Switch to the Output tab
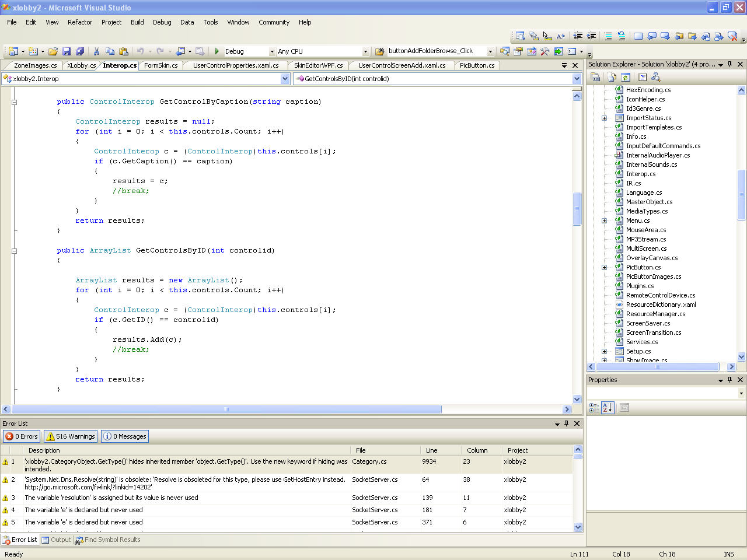 tap(57, 540)
